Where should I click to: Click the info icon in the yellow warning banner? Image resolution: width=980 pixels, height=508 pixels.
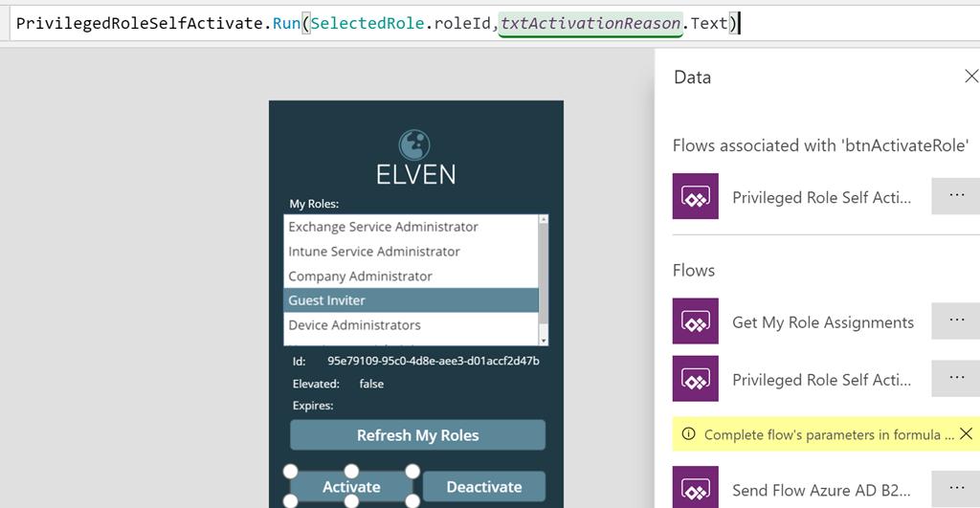pos(688,433)
